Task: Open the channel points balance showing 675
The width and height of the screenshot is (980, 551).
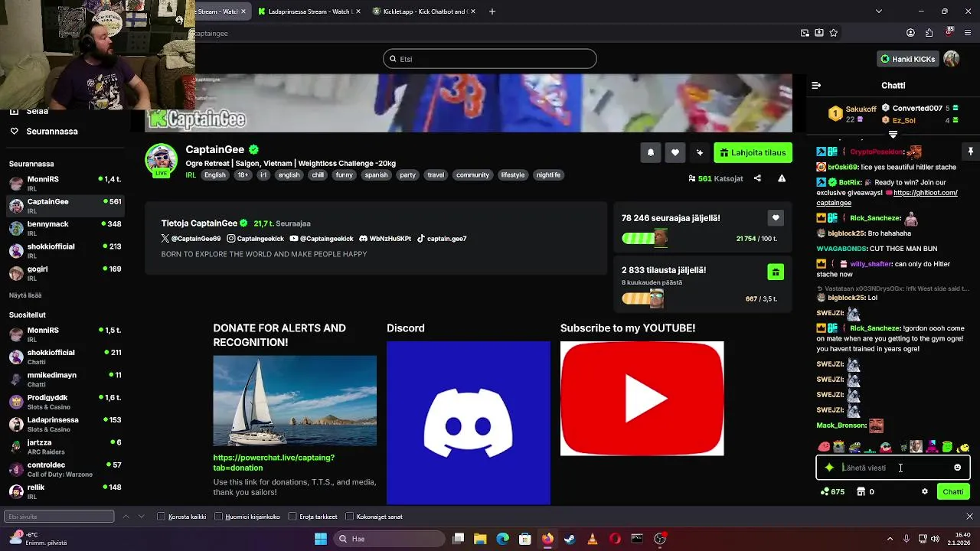Action: pos(832,491)
